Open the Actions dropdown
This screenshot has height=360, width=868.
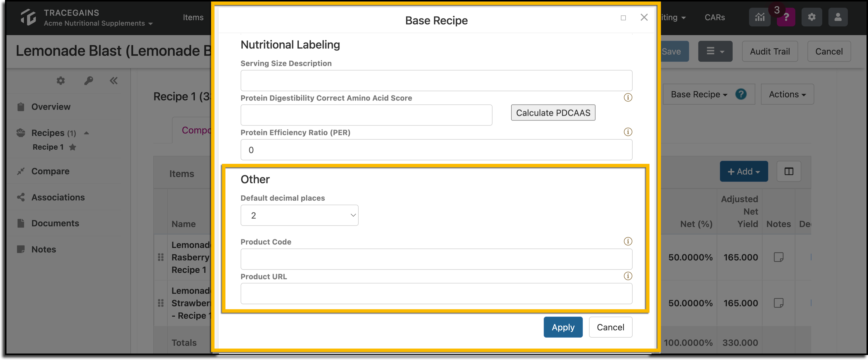pyautogui.click(x=787, y=94)
